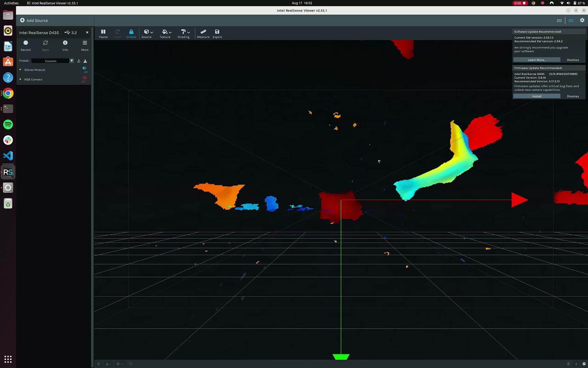Viewport: 588px width, 368px height.
Task: Click the info count in status bar
Action: [x=120, y=364]
